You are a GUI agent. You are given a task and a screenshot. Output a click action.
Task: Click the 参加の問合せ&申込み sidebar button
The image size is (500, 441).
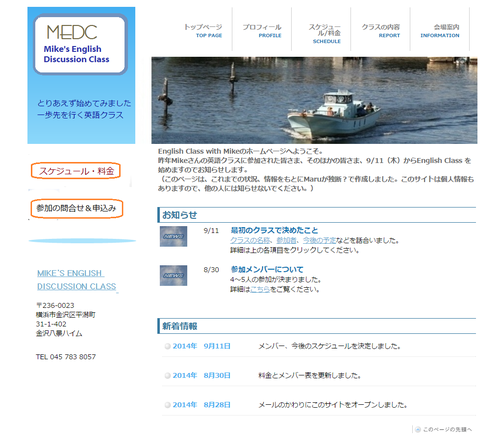[77, 209]
